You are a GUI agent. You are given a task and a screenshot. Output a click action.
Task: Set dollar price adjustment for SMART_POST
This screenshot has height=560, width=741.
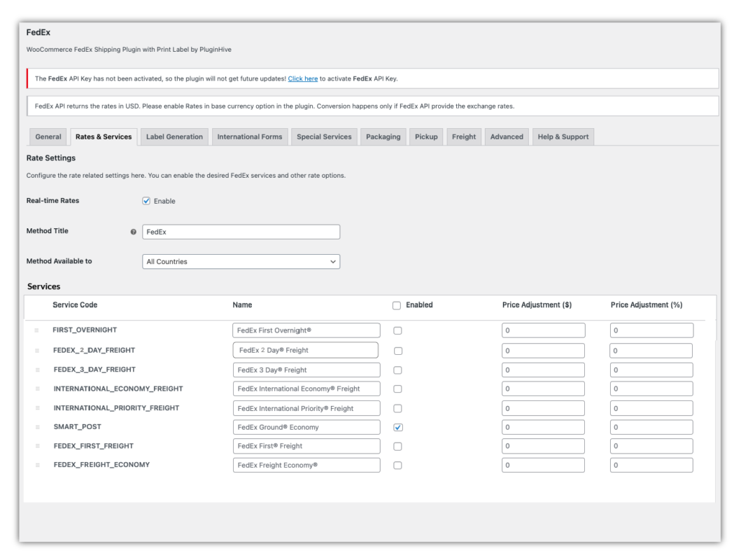pos(544,427)
